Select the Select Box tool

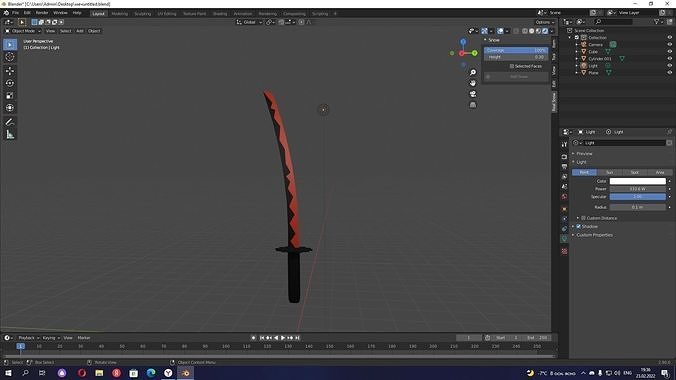[x=10, y=44]
